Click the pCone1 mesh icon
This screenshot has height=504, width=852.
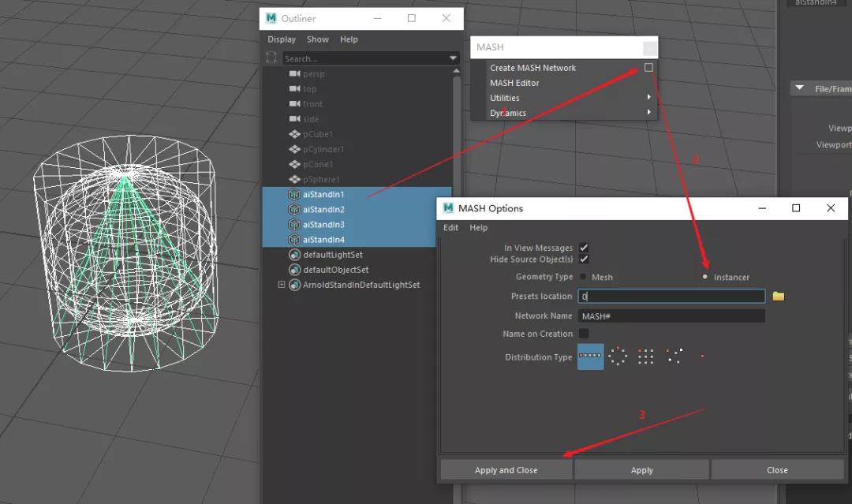click(294, 164)
